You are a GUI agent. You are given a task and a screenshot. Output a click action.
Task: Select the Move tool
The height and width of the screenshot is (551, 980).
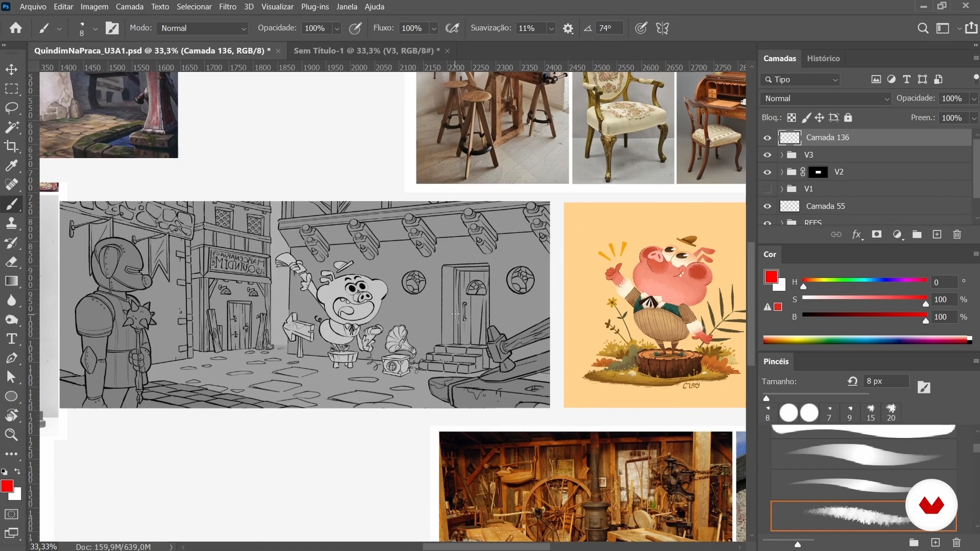[x=11, y=69]
